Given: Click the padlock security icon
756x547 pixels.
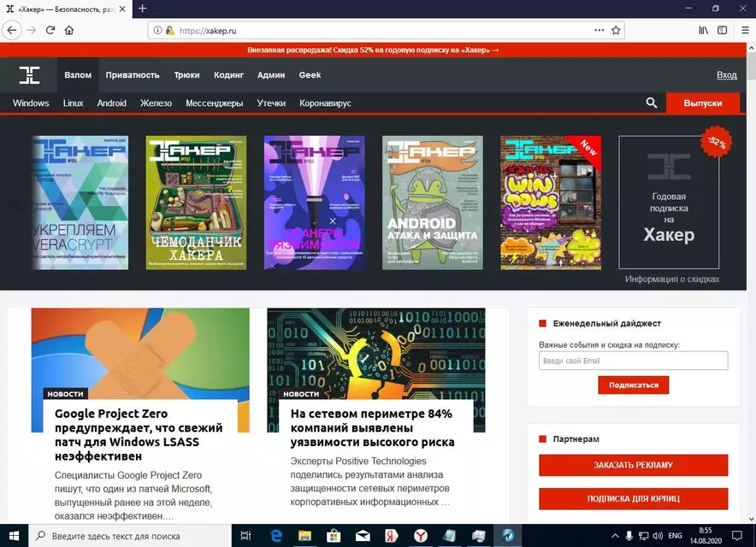Looking at the screenshot, I should click(169, 31).
